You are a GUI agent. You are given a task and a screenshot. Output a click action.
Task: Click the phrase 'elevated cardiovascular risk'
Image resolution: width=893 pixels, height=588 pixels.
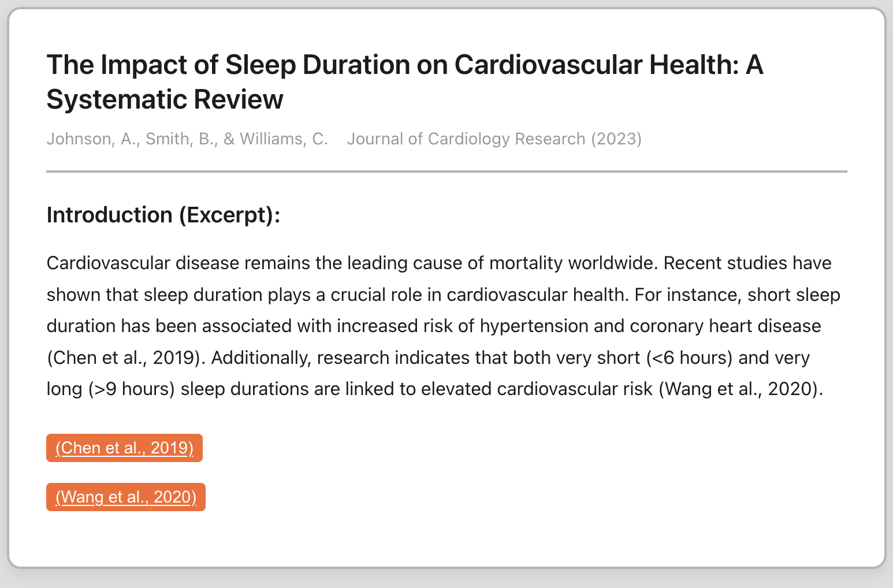537,389
